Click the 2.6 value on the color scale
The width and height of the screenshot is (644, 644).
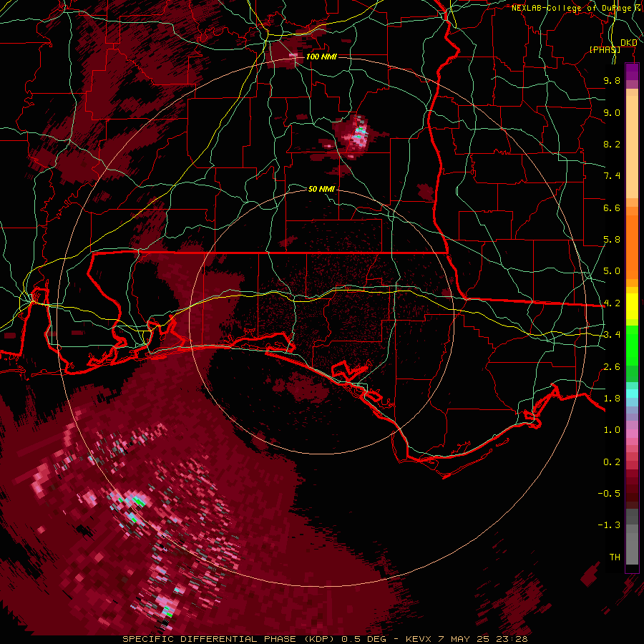612,367
